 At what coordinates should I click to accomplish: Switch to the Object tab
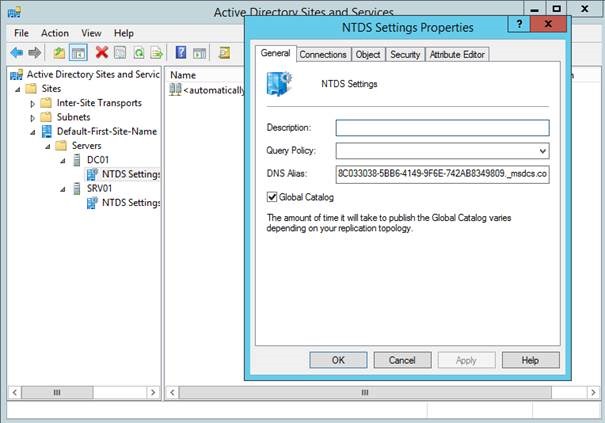368,54
